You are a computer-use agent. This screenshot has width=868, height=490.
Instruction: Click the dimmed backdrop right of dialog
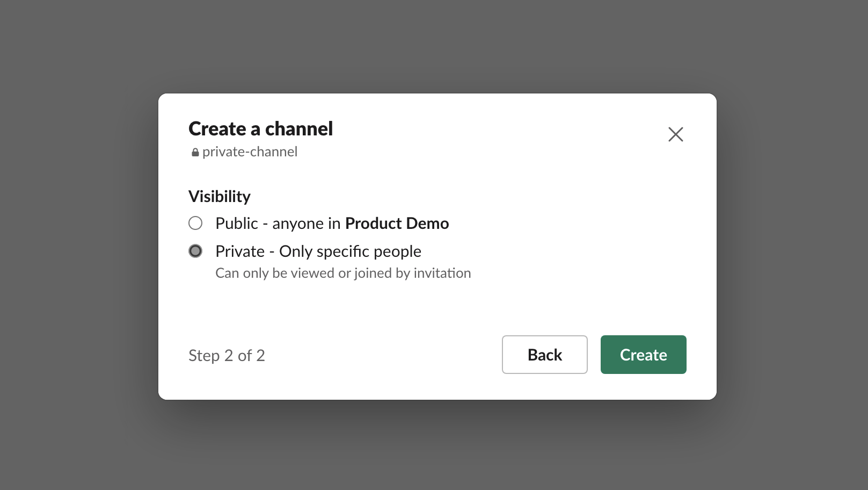(792, 245)
